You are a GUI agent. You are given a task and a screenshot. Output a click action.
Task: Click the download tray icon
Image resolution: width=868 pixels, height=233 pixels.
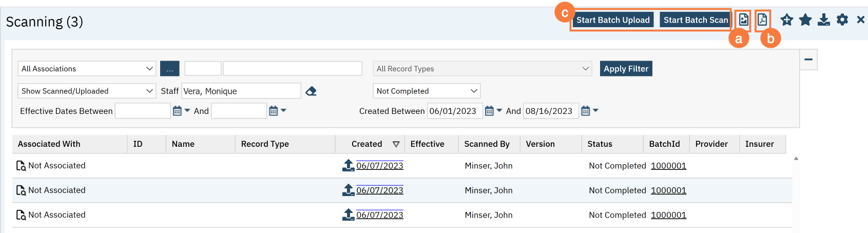point(824,20)
